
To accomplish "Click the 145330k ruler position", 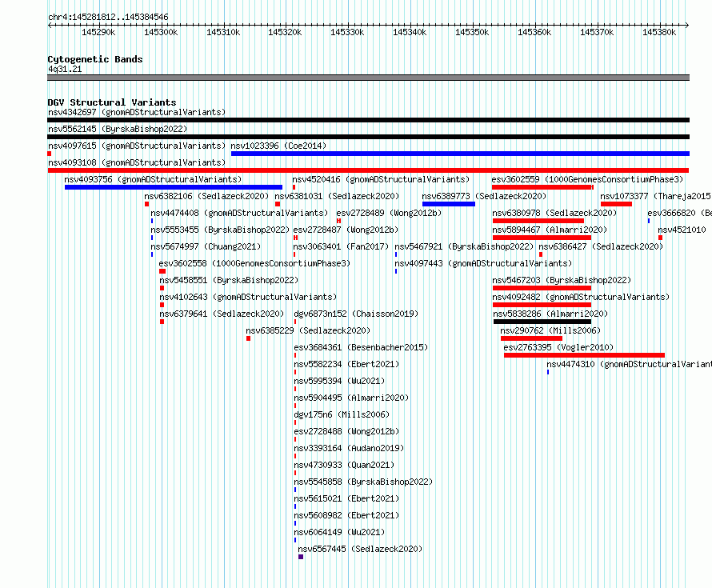I will click(347, 32).
